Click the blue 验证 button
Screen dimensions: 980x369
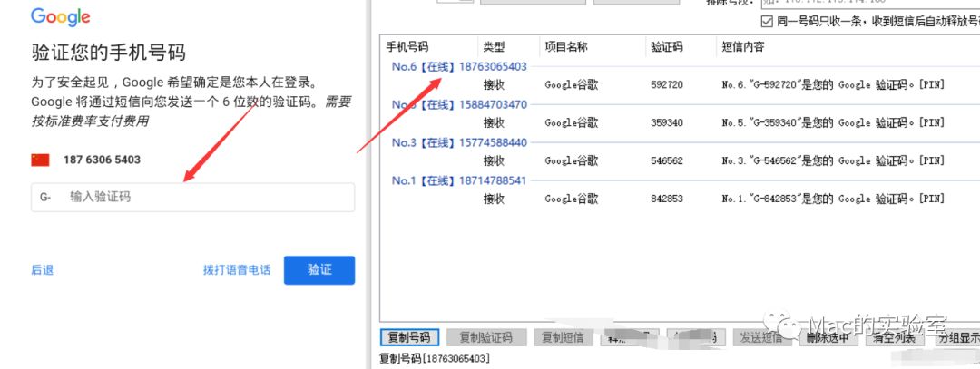319,270
